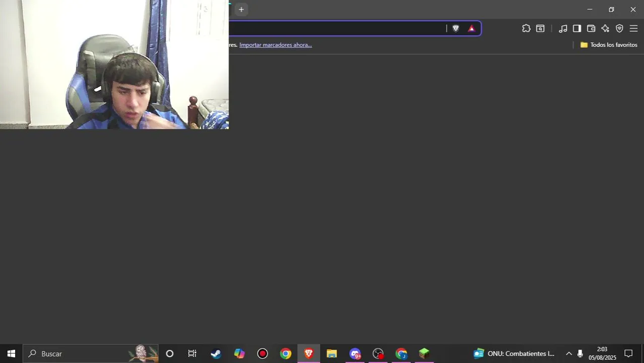Click the Buscar taskbar search box
This screenshot has width=644, height=363.
coord(91,353)
